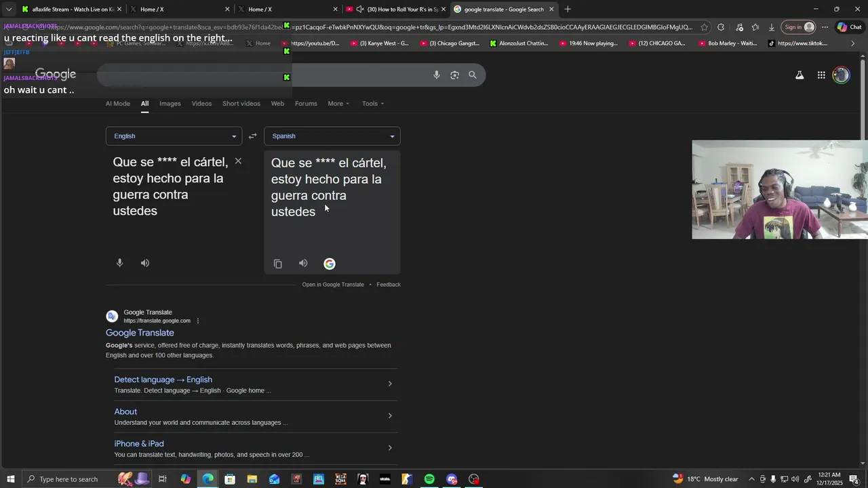The height and width of the screenshot is (488, 868).
Task: Switch to Short videos results
Action: coord(241,104)
